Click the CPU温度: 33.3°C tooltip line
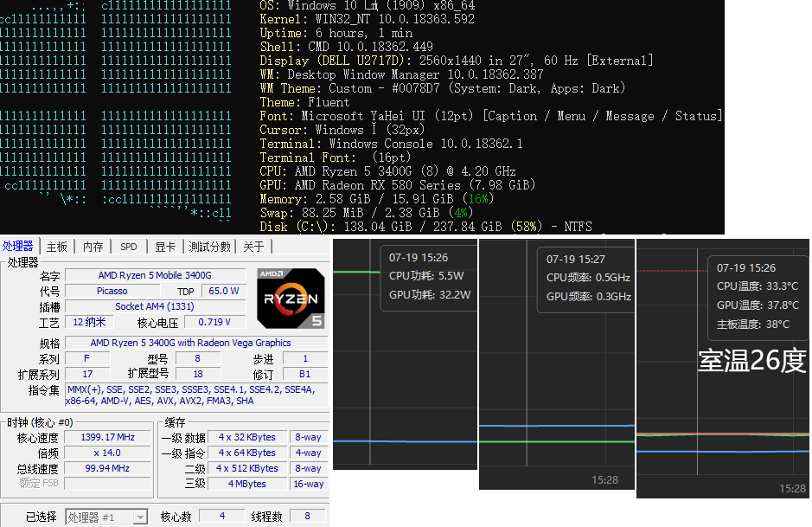Screen dimensions: 812x527 coord(758,286)
